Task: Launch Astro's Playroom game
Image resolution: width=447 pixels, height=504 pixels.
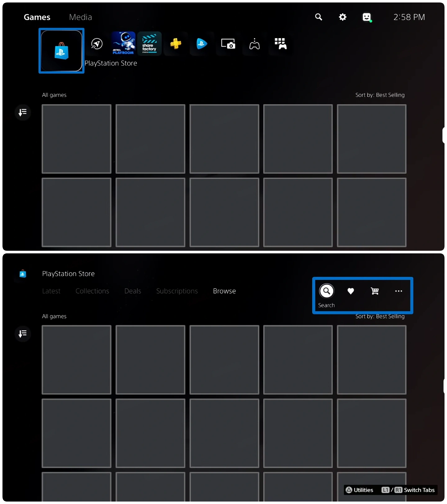Action: pyautogui.click(x=124, y=43)
